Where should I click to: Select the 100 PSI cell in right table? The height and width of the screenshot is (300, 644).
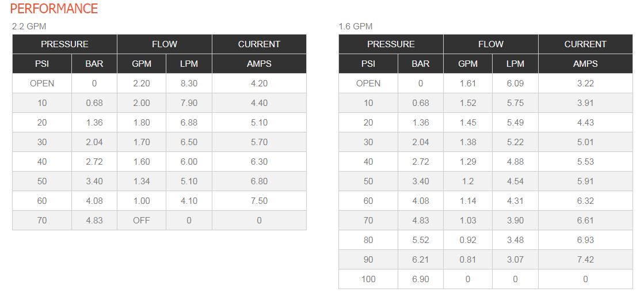368,279
